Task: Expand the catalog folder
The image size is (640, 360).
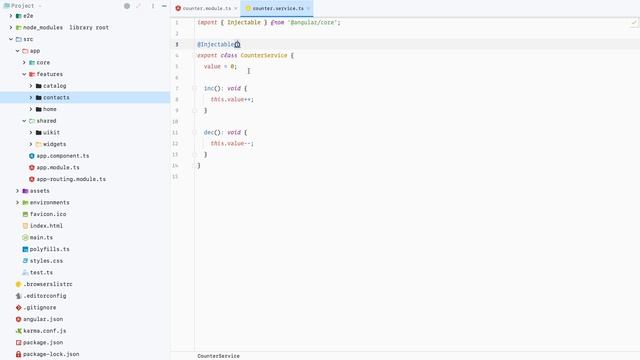Action: [31, 86]
